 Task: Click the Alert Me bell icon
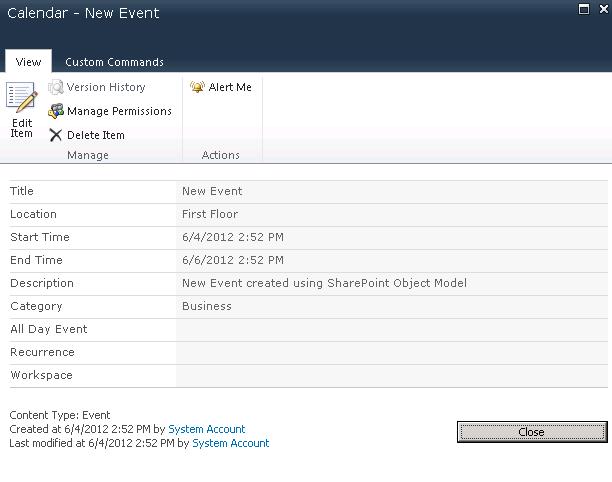(x=197, y=87)
